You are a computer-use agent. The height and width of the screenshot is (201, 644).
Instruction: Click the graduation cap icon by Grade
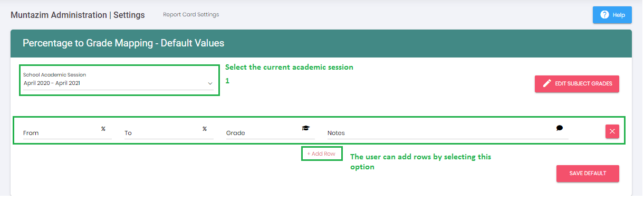click(x=306, y=128)
